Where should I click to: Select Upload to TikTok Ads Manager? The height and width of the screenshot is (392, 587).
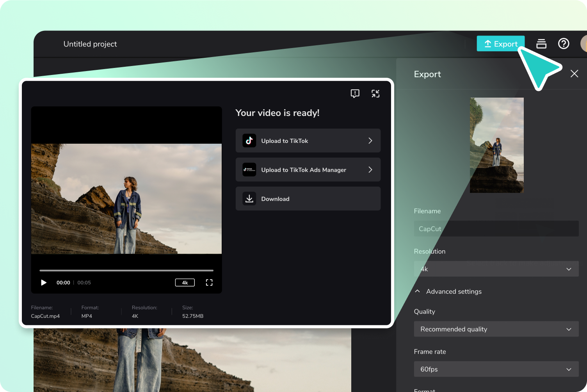pyautogui.click(x=308, y=169)
